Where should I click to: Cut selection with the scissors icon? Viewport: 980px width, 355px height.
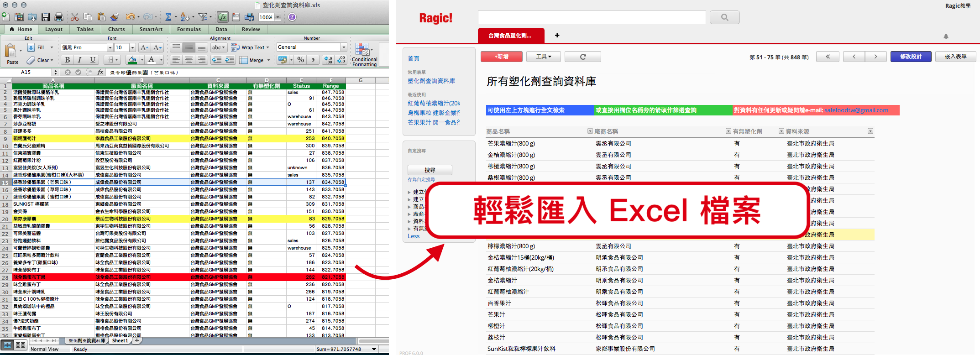click(74, 17)
